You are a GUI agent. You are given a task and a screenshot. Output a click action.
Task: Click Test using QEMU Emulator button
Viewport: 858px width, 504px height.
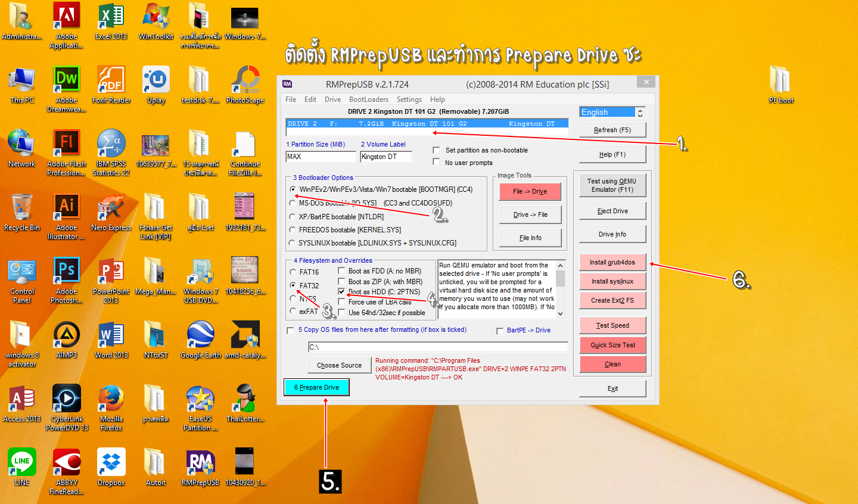coord(613,185)
